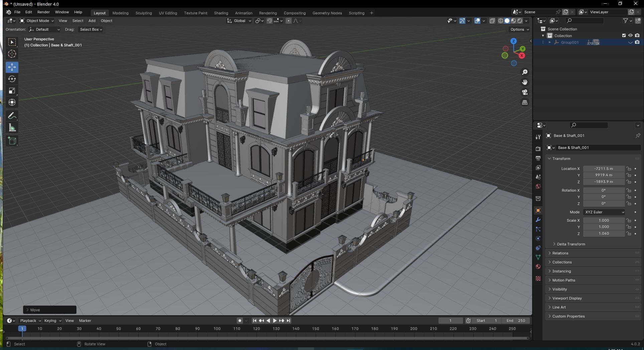Viewport: 644px width, 350px height.
Task: Lock Rotation Y value
Action: click(629, 197)
